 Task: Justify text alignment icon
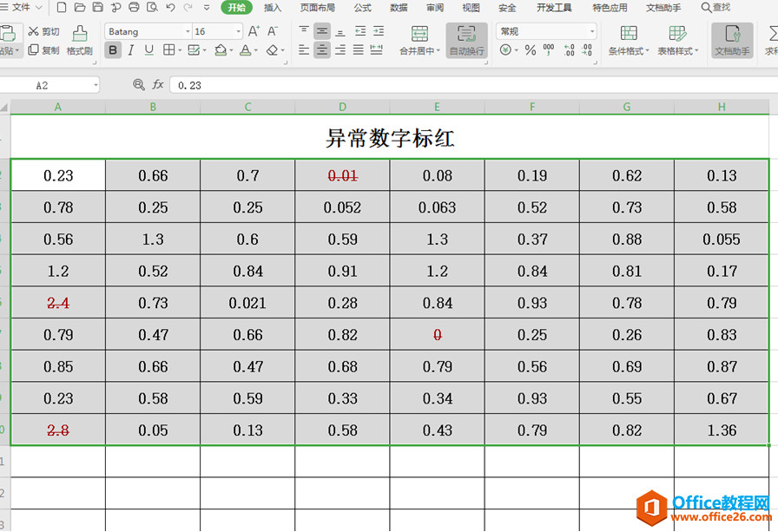[x=359, y=49]
